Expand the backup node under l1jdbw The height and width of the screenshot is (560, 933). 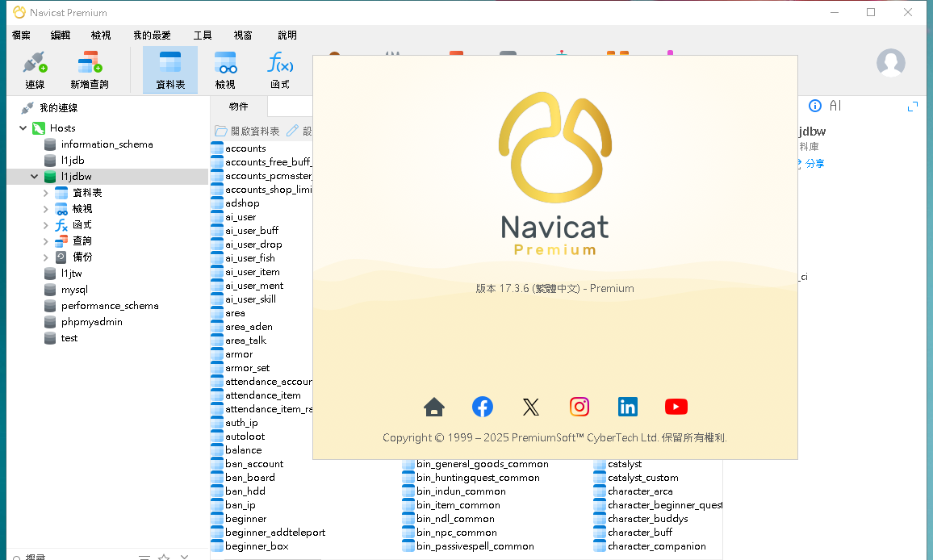point(46,257)
